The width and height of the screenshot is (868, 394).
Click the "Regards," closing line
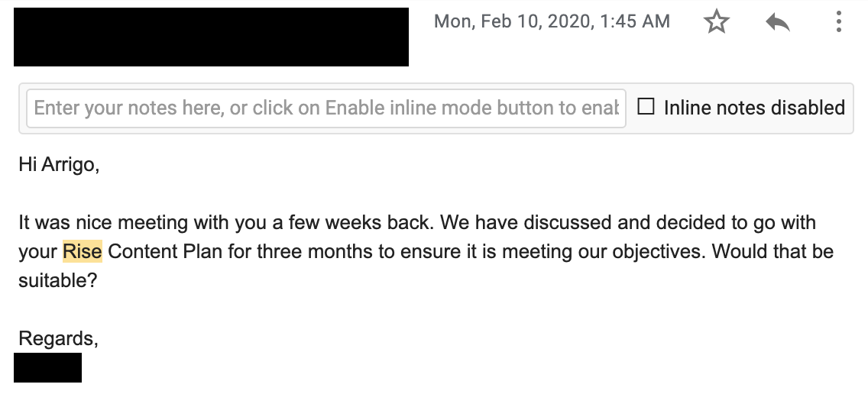click(59, 338)
